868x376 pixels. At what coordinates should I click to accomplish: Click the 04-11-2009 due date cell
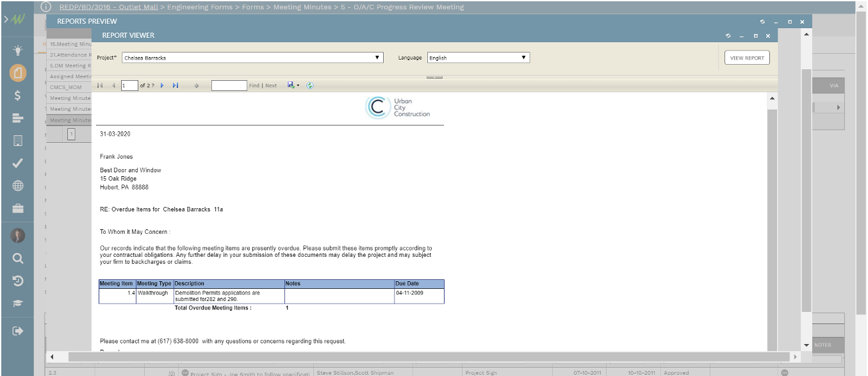pyautogui.click(x=419, y=296)
